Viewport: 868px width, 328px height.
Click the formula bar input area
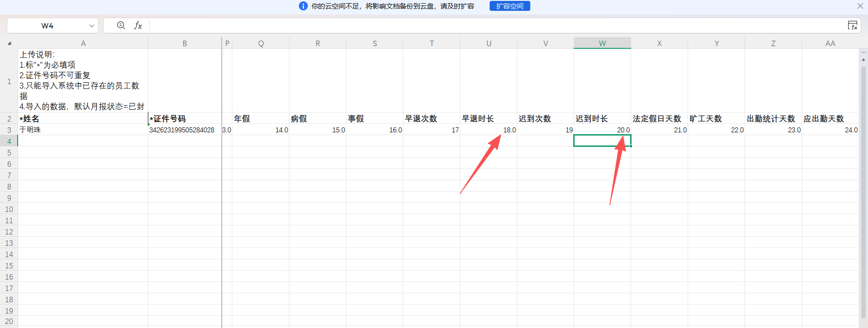(452, 26)
